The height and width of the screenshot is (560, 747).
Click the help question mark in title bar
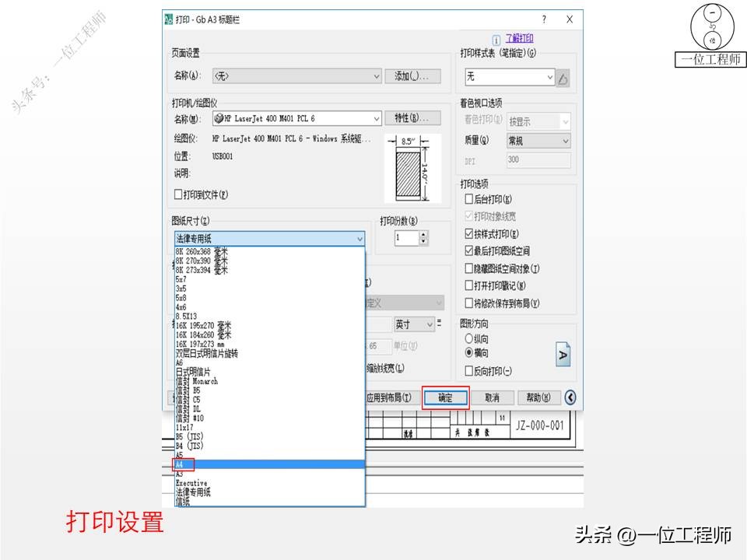click(x=544, y=19)
